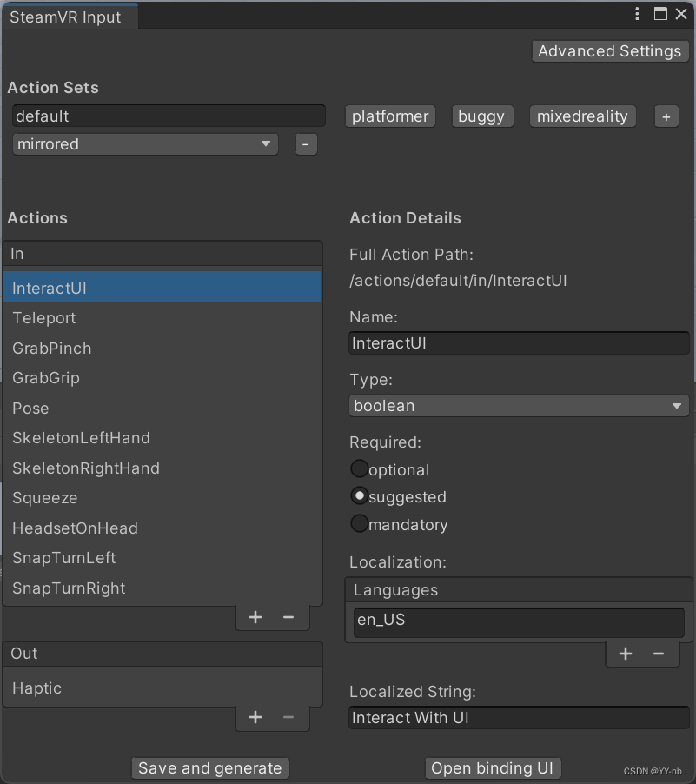Select the GrabGrip action
Screen dimensions: 696x784
(162, 378)
